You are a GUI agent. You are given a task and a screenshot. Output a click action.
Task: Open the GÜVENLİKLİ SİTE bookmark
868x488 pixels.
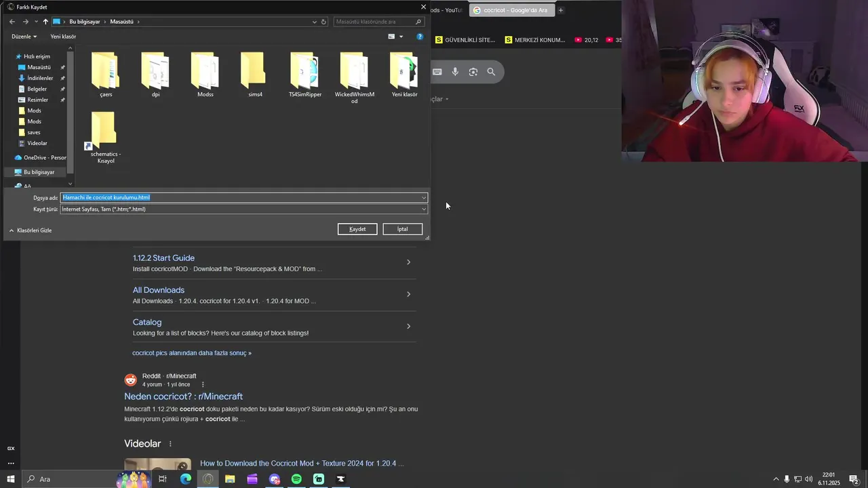[465, 40]
